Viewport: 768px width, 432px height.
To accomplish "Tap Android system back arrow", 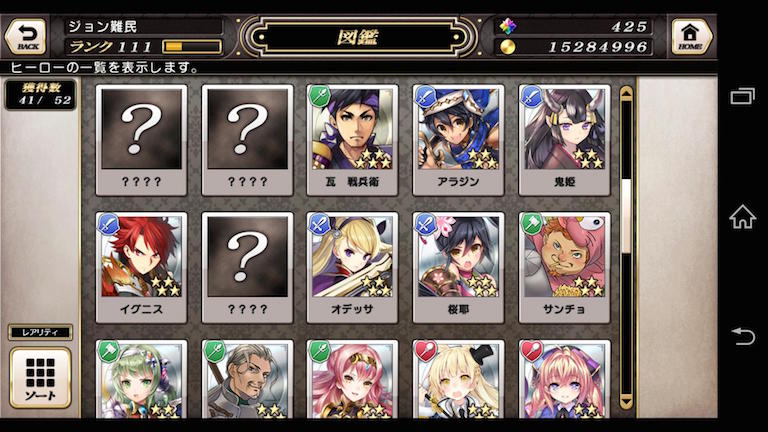I will coord(743,336).
